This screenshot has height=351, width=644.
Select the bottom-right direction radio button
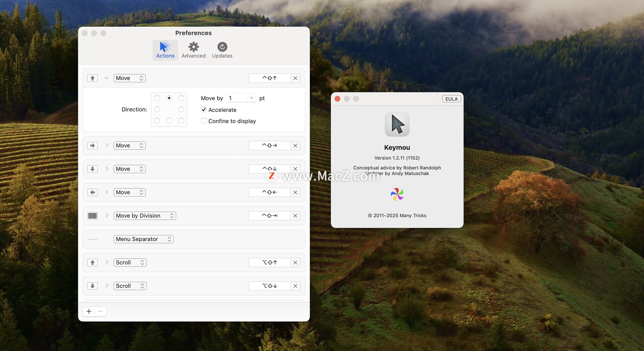click(x=181, y=121)
